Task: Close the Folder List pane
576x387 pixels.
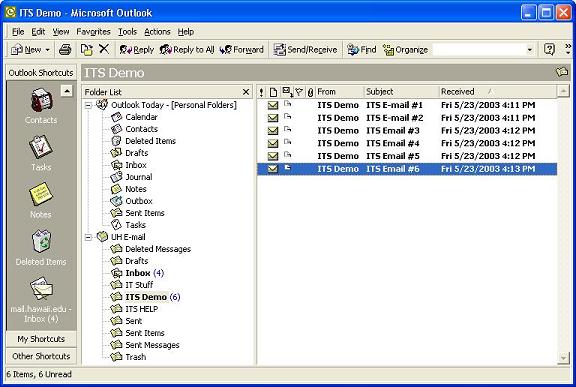Action: [246, 92]
